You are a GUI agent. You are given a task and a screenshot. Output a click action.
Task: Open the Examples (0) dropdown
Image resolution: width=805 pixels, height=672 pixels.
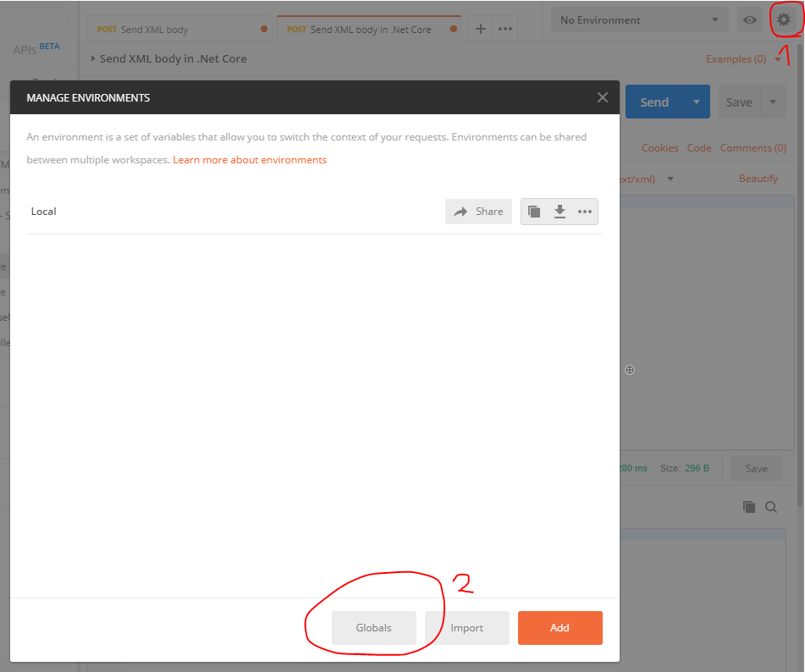(743, 59)
